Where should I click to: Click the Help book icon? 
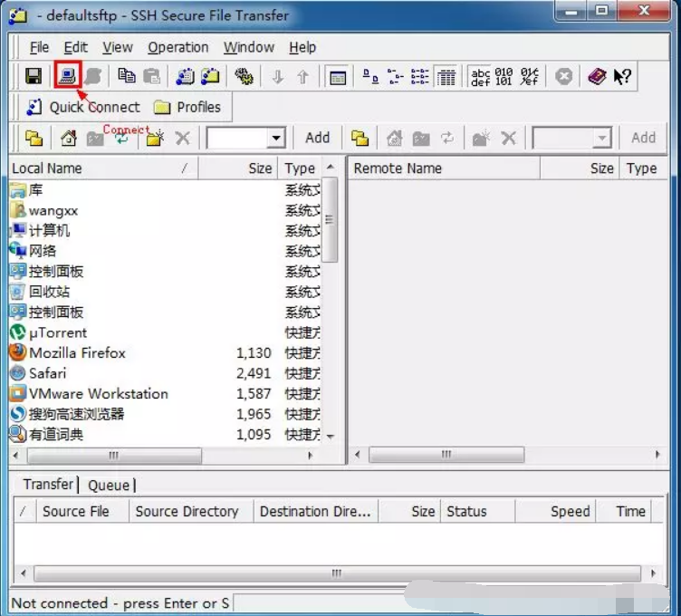[596, 77]
